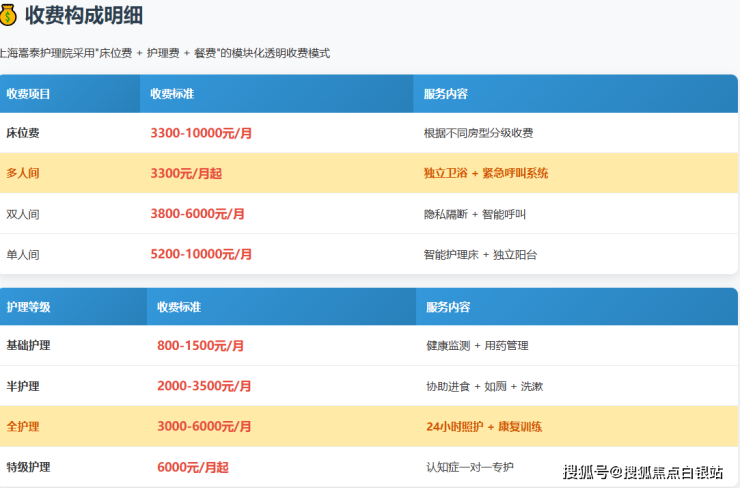Click the 800-1500元/月 price
Screen dimensions: 740x488
tap(200, 345)
